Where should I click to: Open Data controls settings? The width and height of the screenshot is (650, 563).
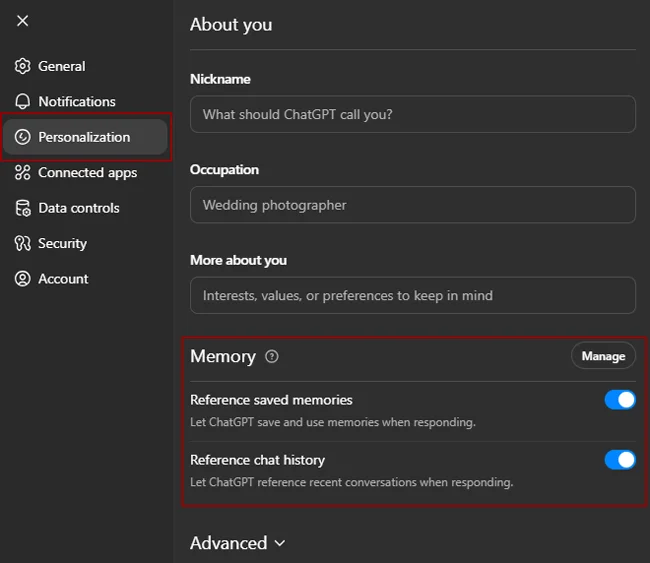[85, 208]
